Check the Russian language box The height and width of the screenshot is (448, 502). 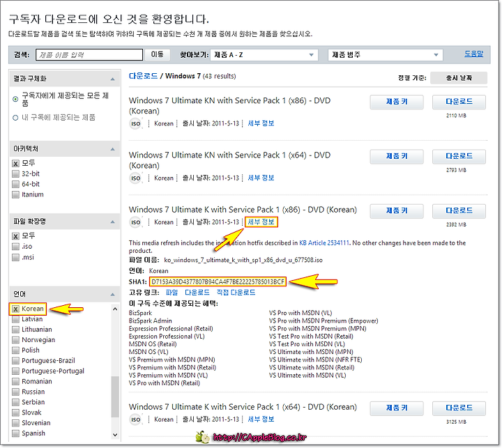pos(15,392)
